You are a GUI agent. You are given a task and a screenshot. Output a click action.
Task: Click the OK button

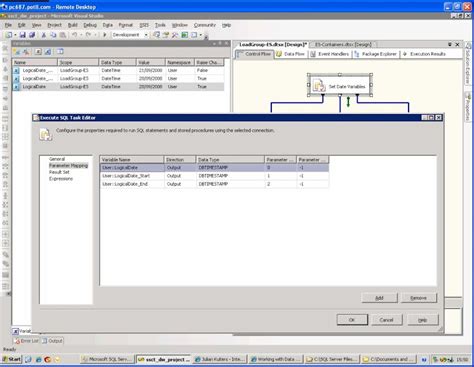click(352, 320)
